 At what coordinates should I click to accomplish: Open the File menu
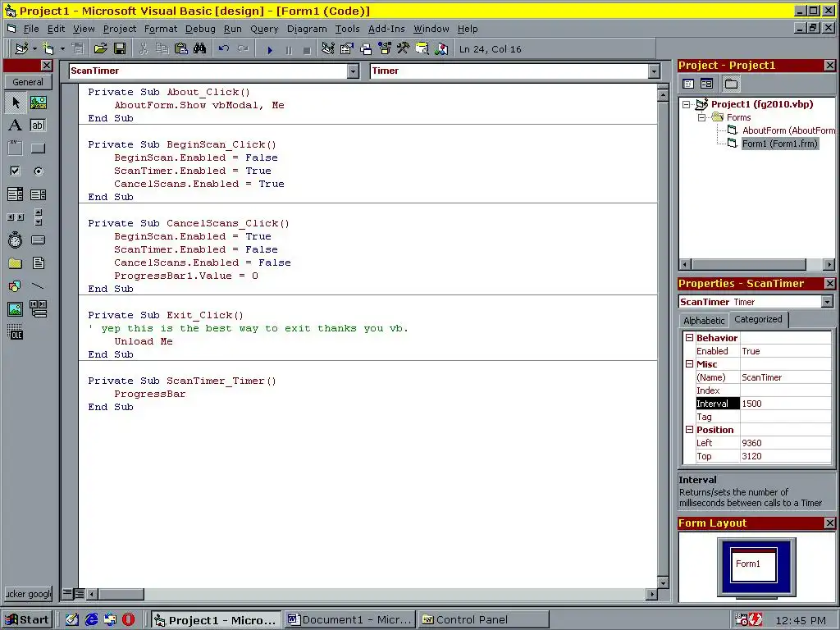coord(31,29)
